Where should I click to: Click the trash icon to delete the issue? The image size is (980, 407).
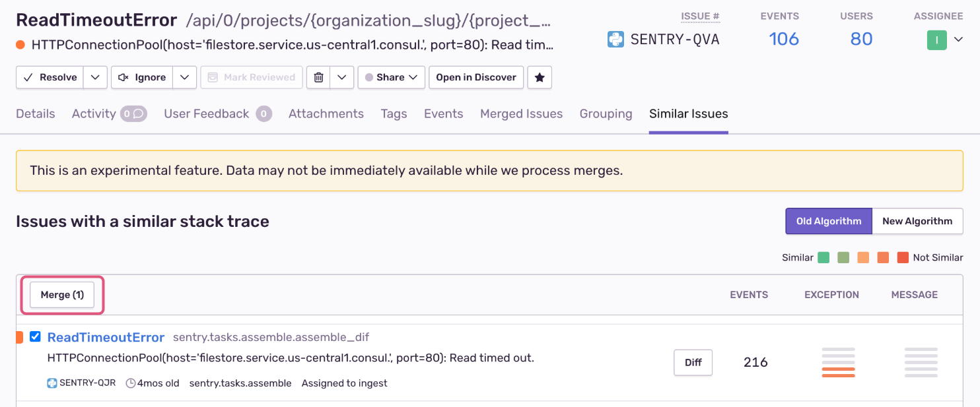[320, 77]
